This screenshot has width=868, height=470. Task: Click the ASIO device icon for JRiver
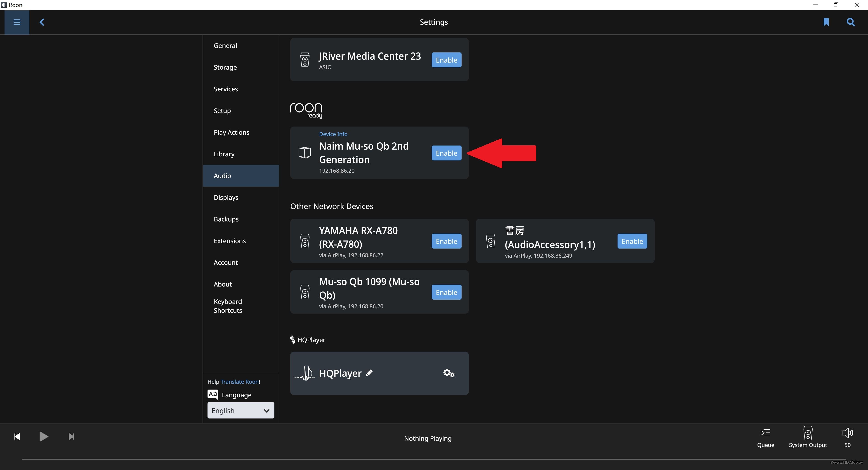pyautogui.click(x=305, y=60)
